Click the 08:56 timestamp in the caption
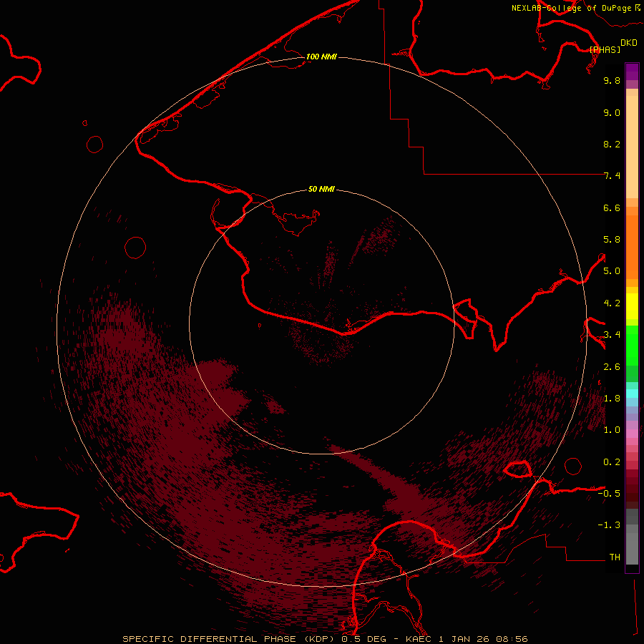 click(x=512, y=639)
